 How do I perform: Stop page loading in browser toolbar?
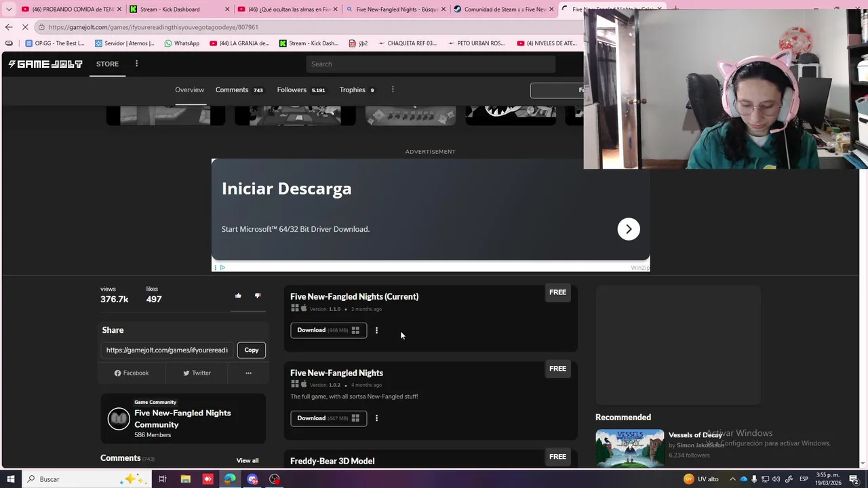(x=25, y=27)
